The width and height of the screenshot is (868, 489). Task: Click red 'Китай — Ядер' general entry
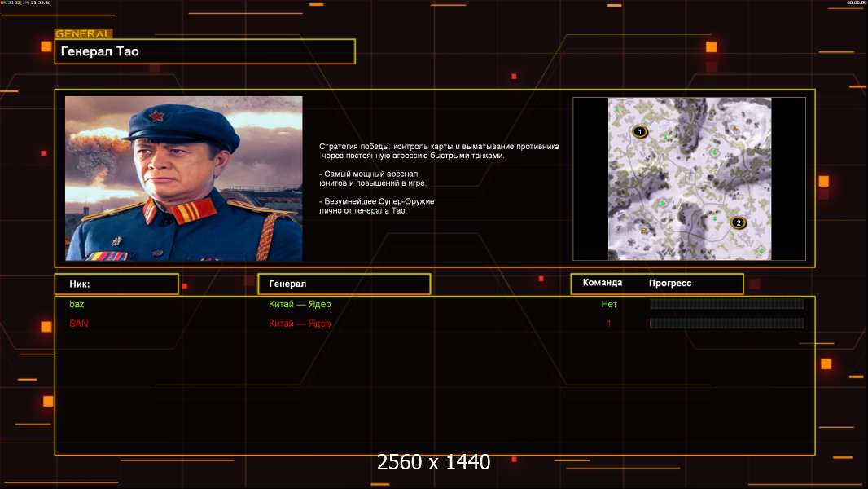pos(300,324)
